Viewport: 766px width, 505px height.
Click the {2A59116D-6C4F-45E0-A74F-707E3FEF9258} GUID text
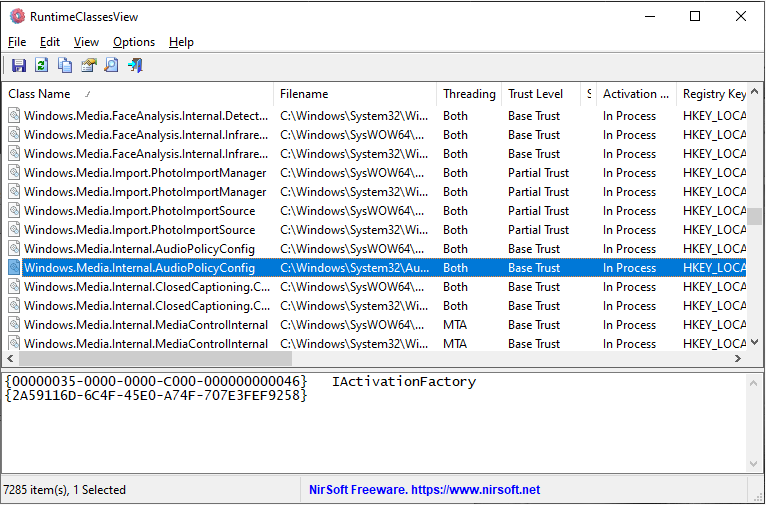coord(156,396)
